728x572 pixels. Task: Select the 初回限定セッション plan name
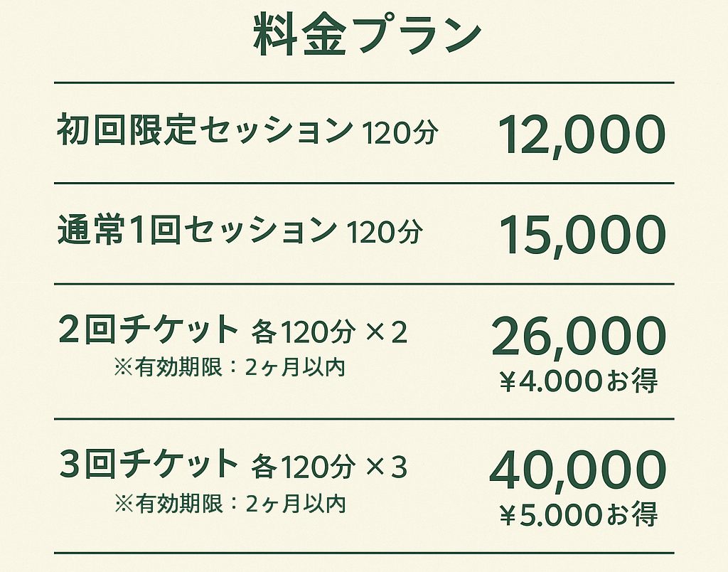pyautogui.click(x=205, y=132)
